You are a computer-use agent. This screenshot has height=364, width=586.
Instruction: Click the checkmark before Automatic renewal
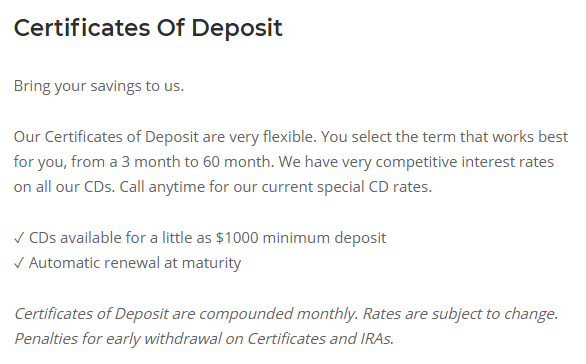point(19,263)
